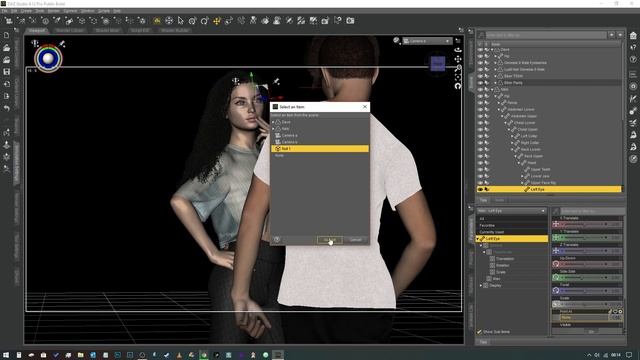This screenshot has width=640, height=360.
Task: Open Windows Start button
Action: click(x=6, y=355)
